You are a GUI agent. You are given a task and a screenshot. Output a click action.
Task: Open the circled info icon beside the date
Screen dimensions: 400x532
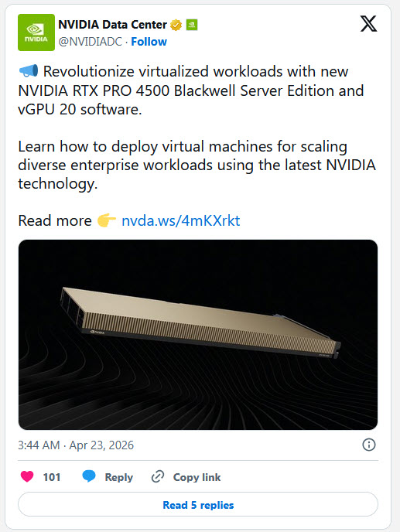pyautogui.click(x=369, y=445)
